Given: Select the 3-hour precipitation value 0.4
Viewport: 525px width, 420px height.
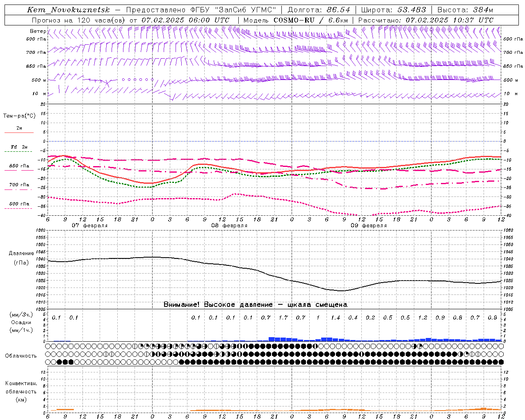Looking at the screenshot, I should pyautogui.click(x=353, y=318).
